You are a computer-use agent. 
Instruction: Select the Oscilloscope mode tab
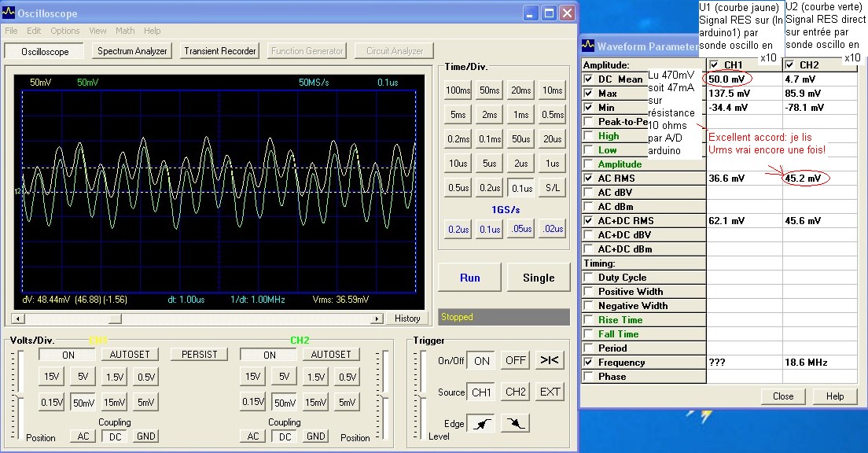pos(45,51)
